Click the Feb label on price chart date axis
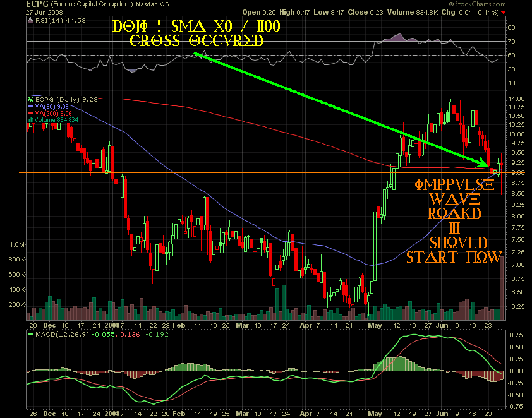 coord(179,325)
